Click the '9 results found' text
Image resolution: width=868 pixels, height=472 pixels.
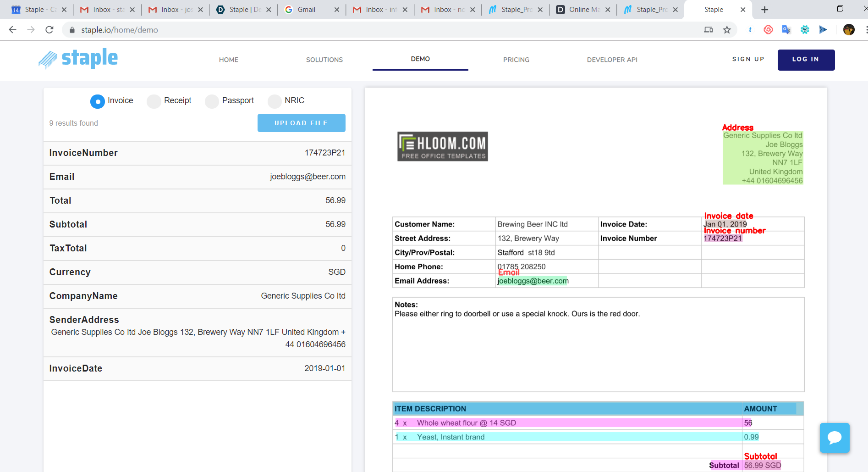74,123
